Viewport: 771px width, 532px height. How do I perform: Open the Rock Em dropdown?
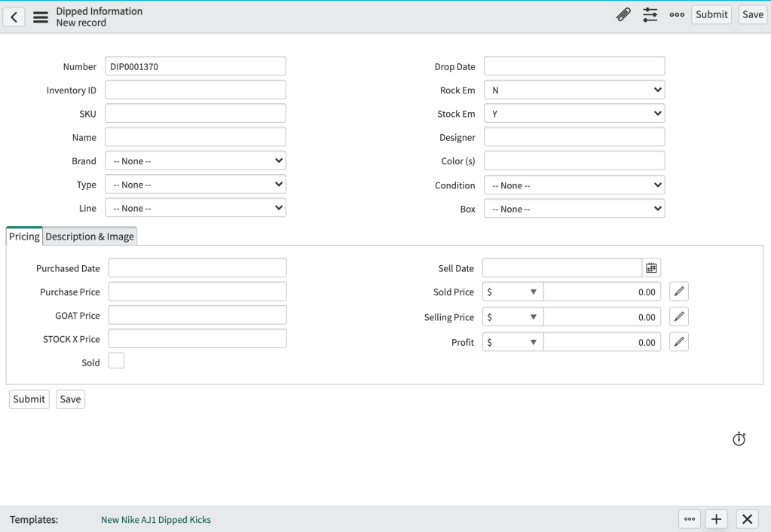pos(574,90)
